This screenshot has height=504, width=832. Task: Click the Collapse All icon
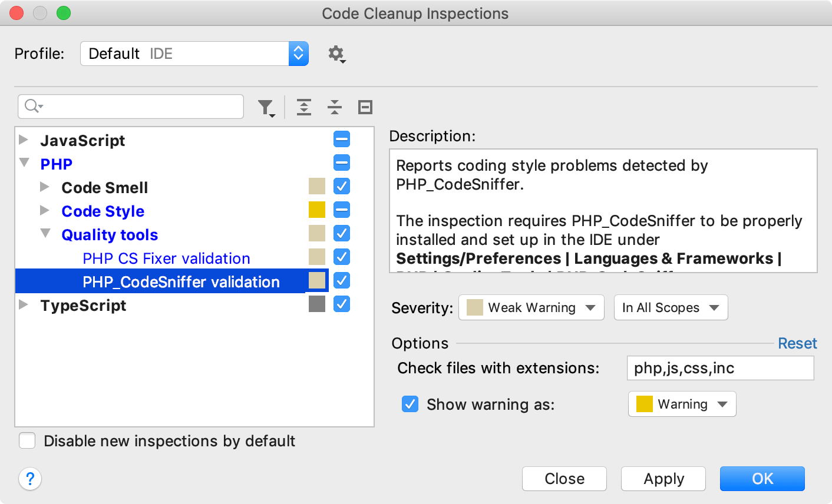tap(334, 107)
